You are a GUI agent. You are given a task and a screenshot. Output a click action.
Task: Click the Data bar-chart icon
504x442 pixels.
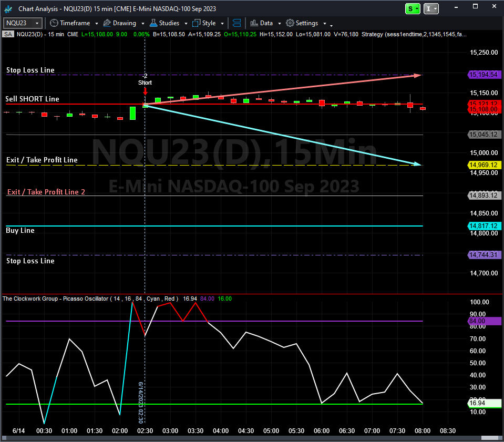coord(254,23)
